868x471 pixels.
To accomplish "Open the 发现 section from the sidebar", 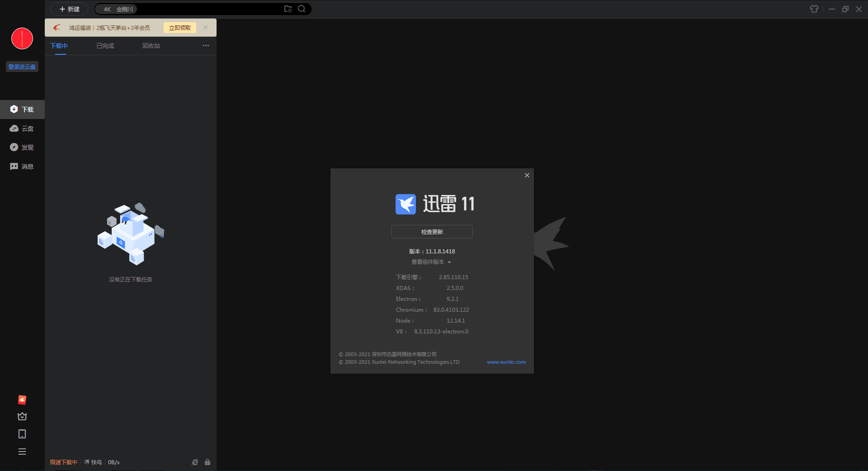I will pos(22,147).
